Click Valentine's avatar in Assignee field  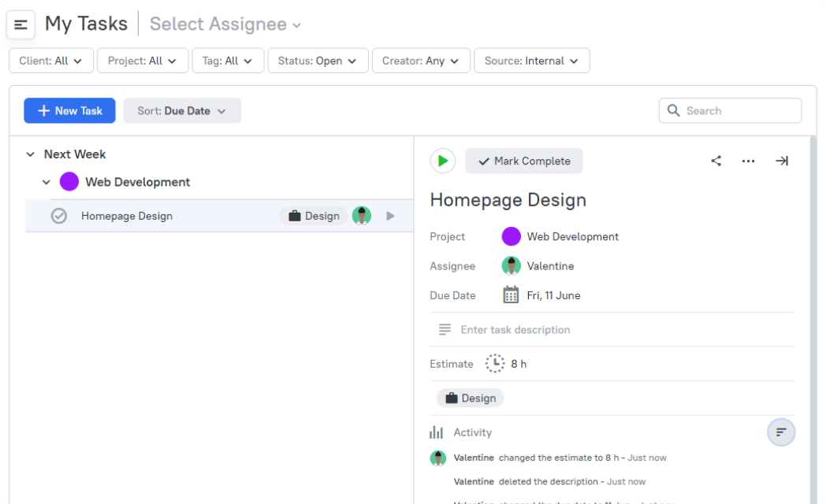[511, 266]
